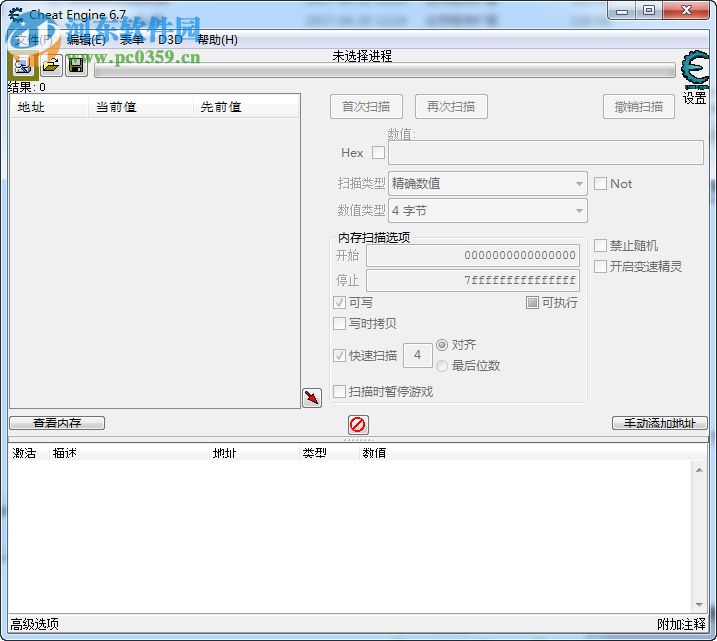The width and height of the screenshot is (717, 641).
Task: Click the 数值 input field
Action: pyautogui.click(x=546, y=153)
